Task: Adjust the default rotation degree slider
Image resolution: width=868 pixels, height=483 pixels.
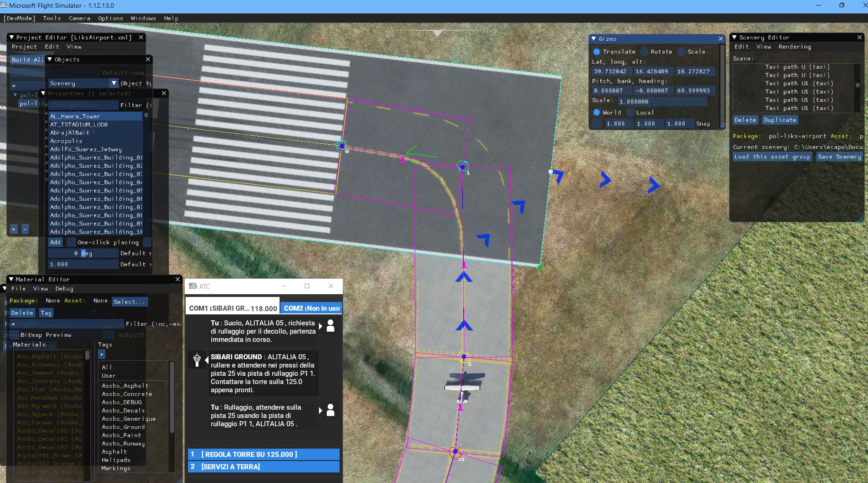Action: pyautogui.click(x=83, y=253)
